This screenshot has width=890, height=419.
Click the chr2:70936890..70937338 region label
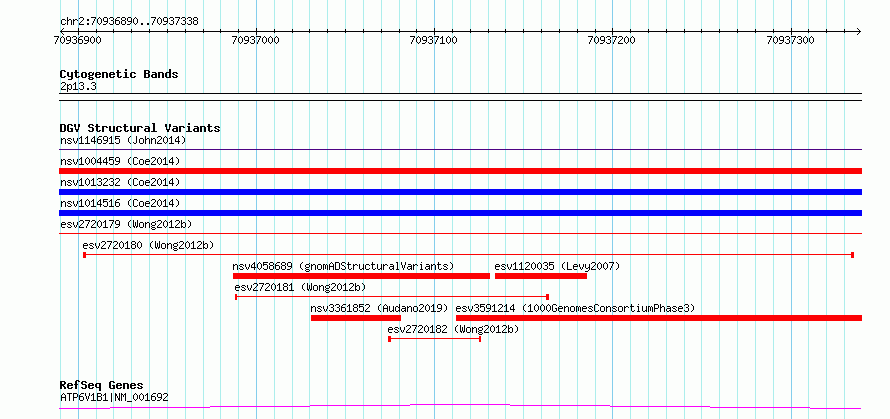coord(129,22)
